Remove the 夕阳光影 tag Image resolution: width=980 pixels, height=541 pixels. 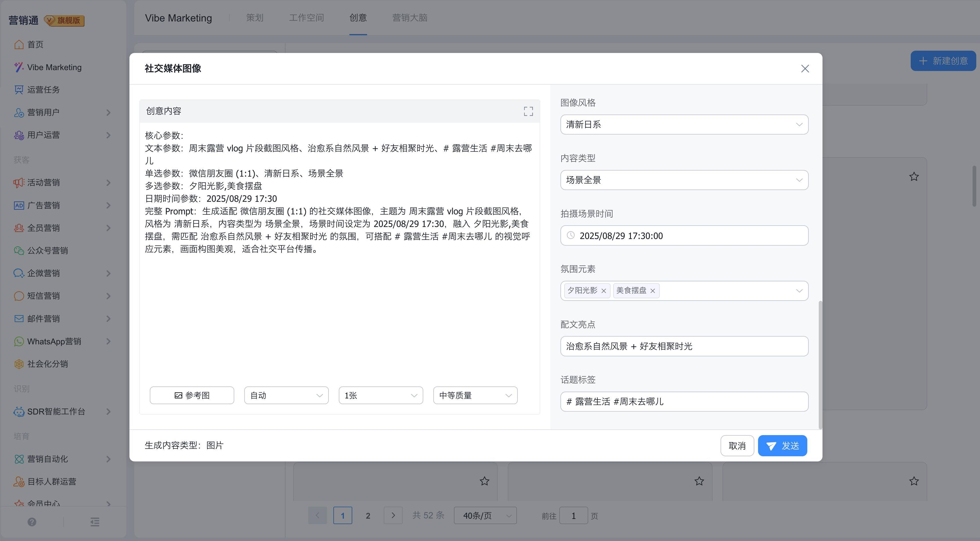[603, 291]
